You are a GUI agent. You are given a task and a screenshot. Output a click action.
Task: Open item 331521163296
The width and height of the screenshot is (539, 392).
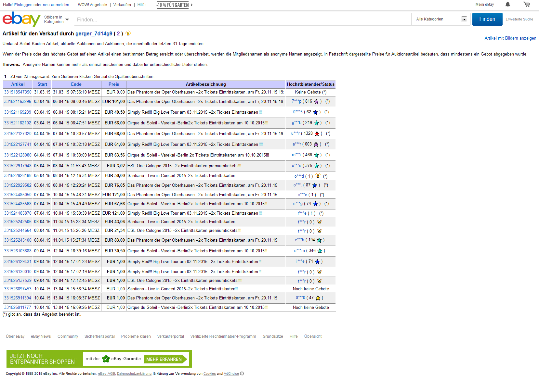click(x=18, y=102)
